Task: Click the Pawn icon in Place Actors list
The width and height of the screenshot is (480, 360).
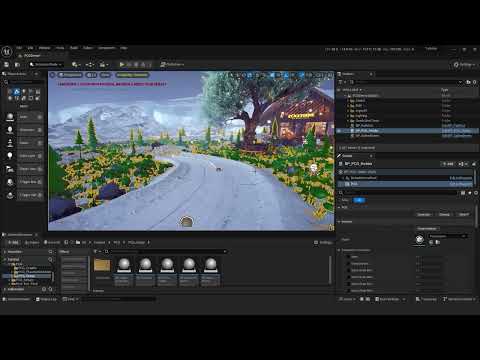Action: coord(10,143)
